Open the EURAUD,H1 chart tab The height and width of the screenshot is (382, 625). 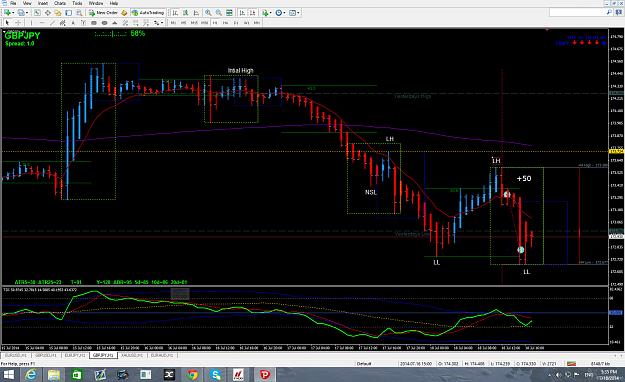pyautogui.click(x=161, y=355)
